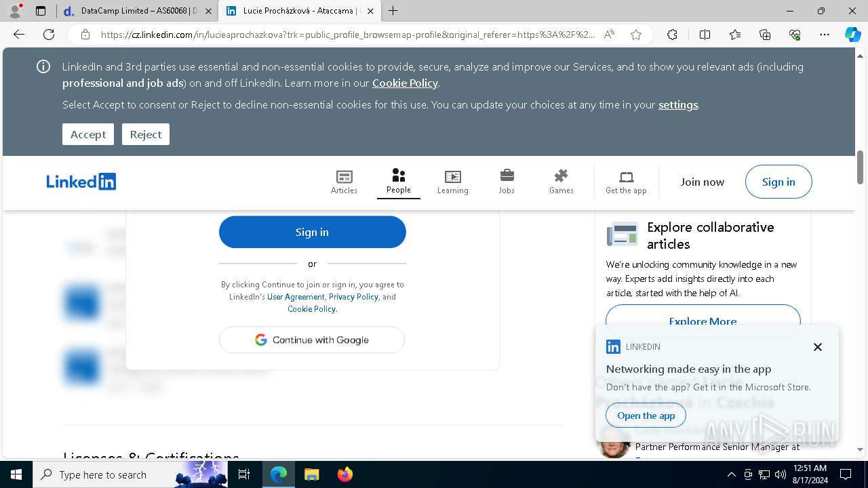Image resolution: width=868 pixels, height=488 pixels.
Task: Add this page to favorites star
Action: pos(636,35)
